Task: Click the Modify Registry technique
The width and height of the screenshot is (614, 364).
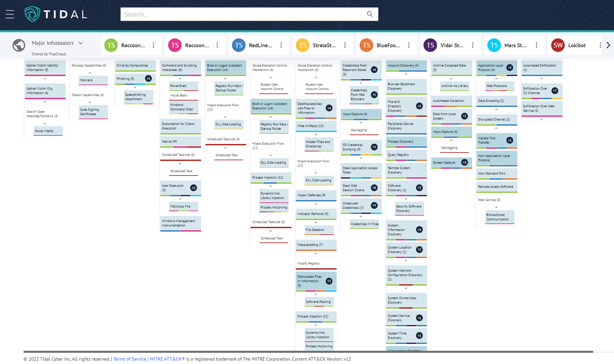Action: click(x=316, y=264)
